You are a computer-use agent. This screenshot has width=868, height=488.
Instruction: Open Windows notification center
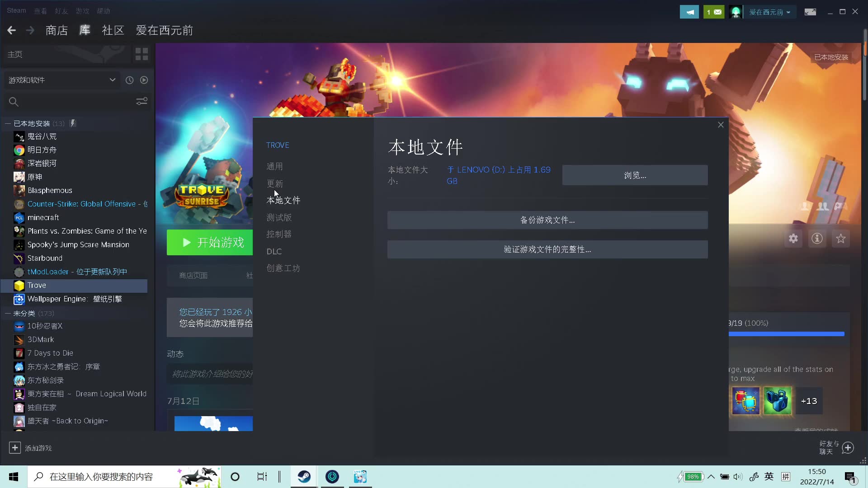coord(850,477)
